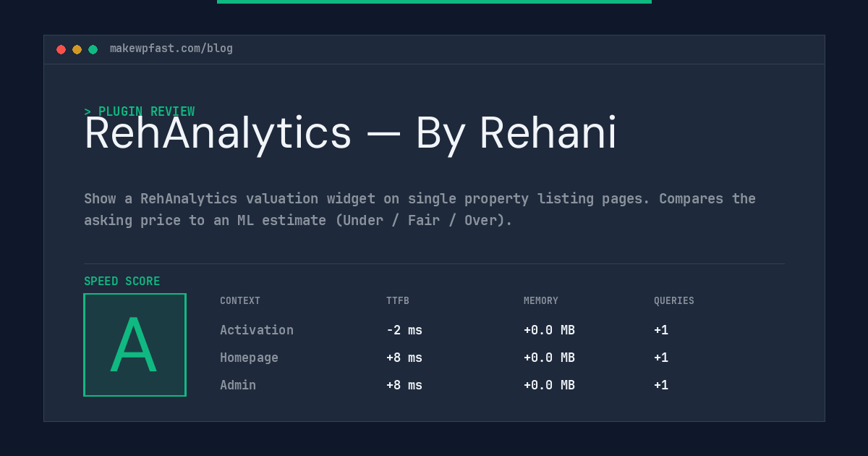Click the SPEED SCORE label
868x456 pixels.
(122, 282)
